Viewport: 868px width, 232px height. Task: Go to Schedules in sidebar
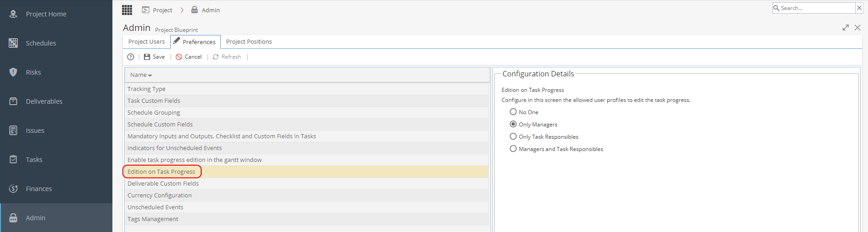tap(41, 43)
